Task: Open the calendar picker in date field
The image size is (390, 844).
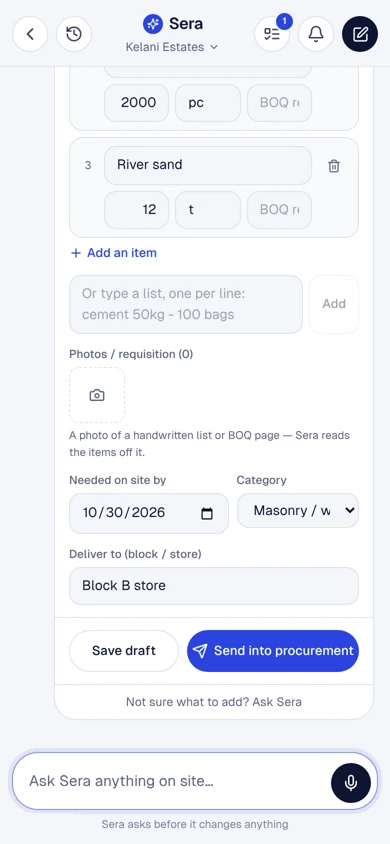Action: (x=207, y=513)
